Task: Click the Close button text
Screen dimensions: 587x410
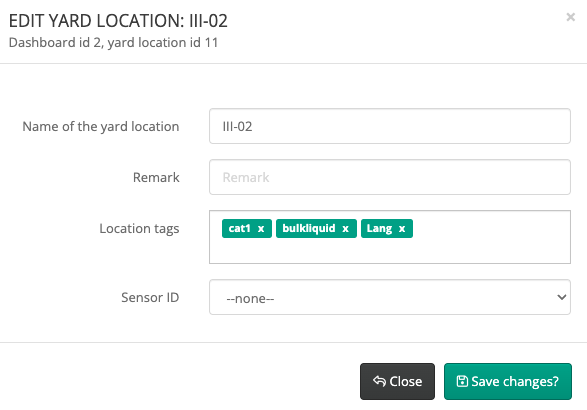Action: coord(405,381)
